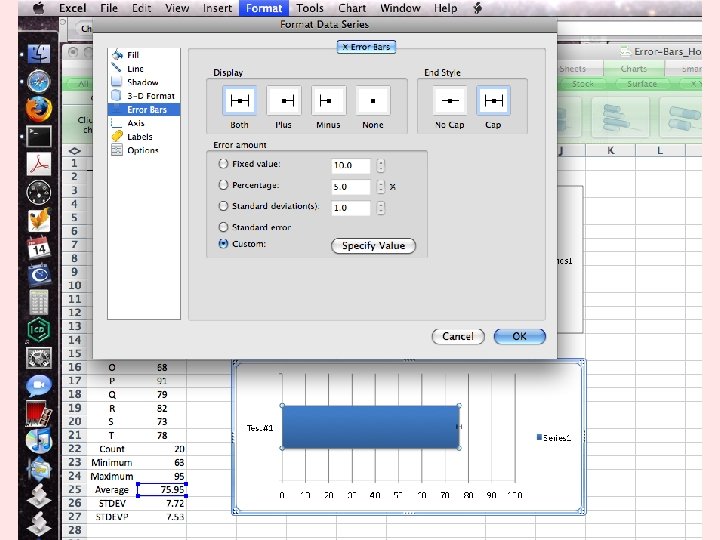
Task: Open the View menu
Action: tap(177, 8)
